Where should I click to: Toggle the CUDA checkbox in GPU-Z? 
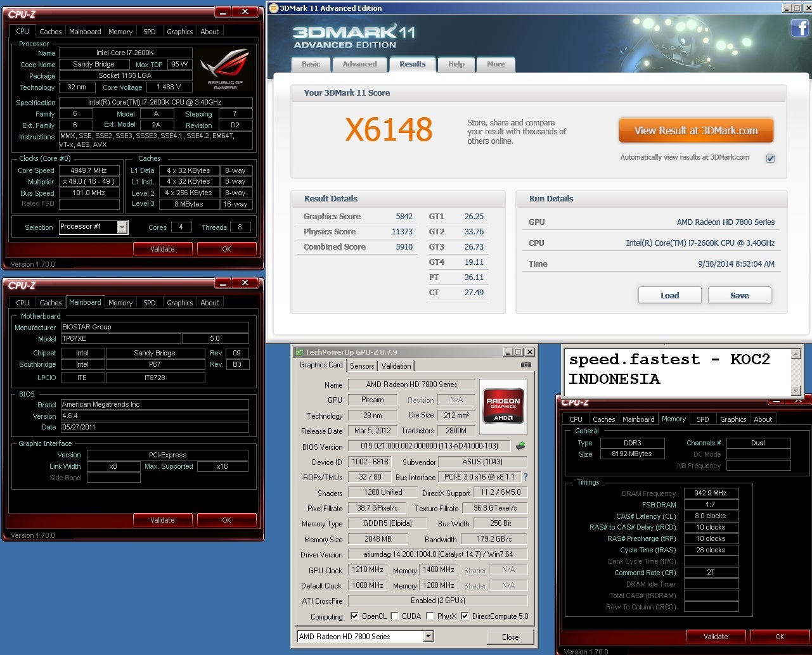click(394, 616)
